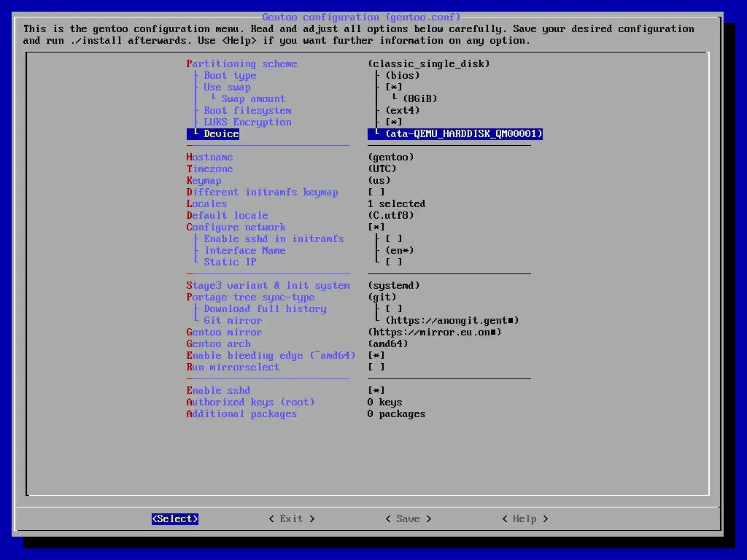Hit the Save button
Image resolution: width=747 pixels, height=560 pixels.
pos(409,518)
